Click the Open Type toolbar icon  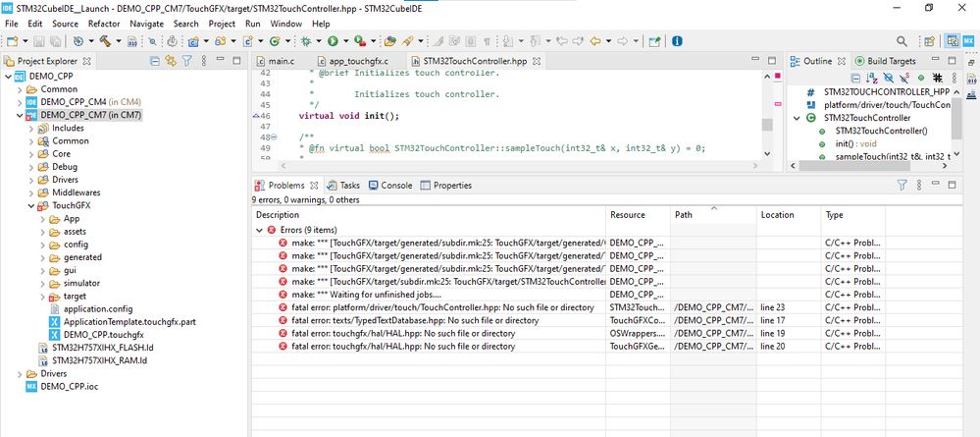[390, 41]
